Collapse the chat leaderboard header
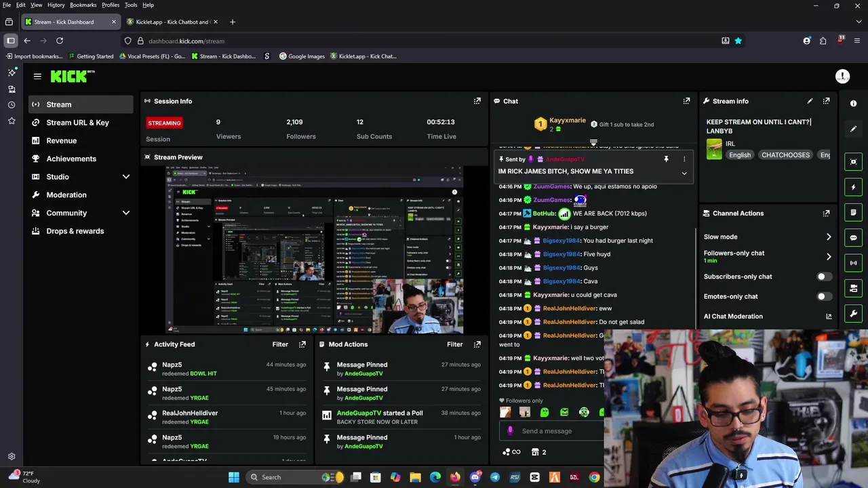Viewport: 868px width, 488px height. [593, 143]
